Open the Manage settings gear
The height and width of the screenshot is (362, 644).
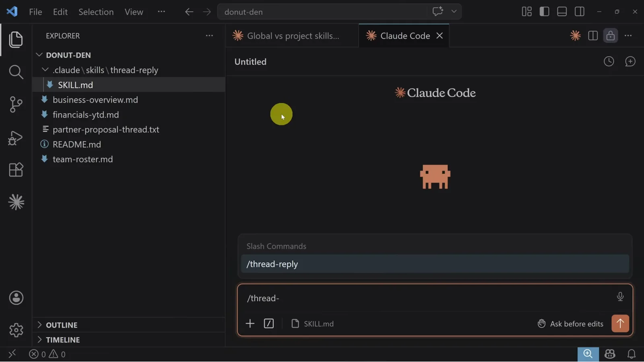coord(16,330)
